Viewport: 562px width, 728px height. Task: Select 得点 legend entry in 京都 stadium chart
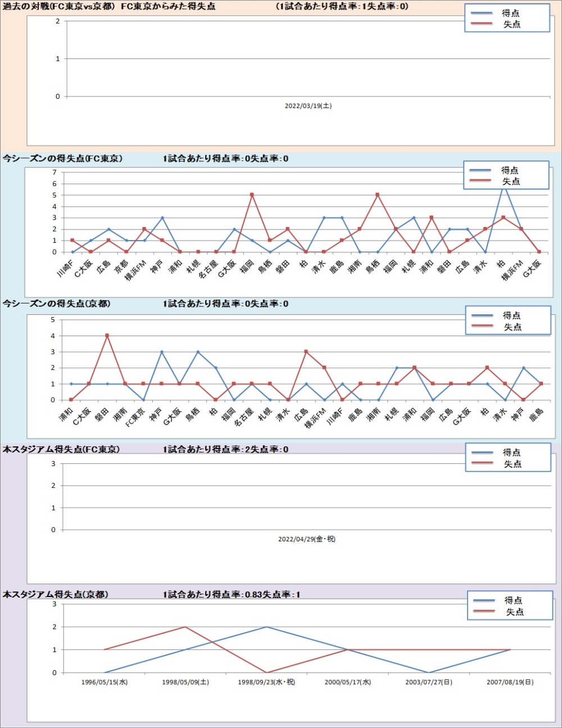coord(513,600)
